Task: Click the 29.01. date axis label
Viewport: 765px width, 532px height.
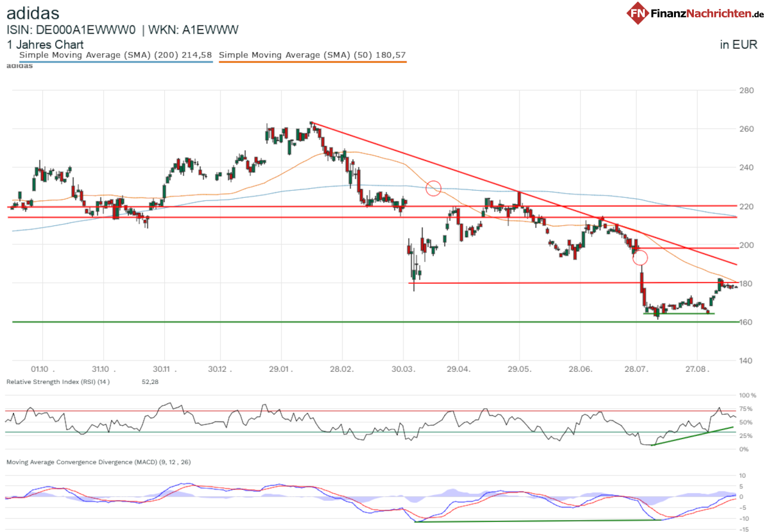Action: [x=280, y=370]
